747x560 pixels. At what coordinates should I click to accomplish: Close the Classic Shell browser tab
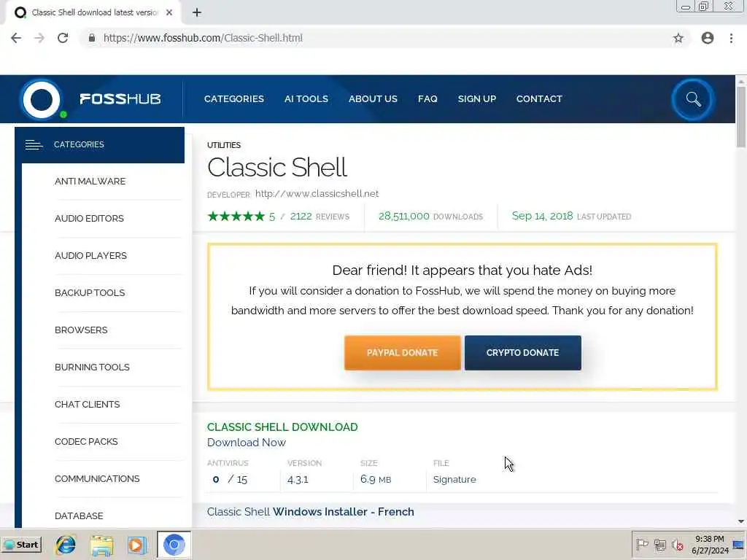(x=169, y=12)
